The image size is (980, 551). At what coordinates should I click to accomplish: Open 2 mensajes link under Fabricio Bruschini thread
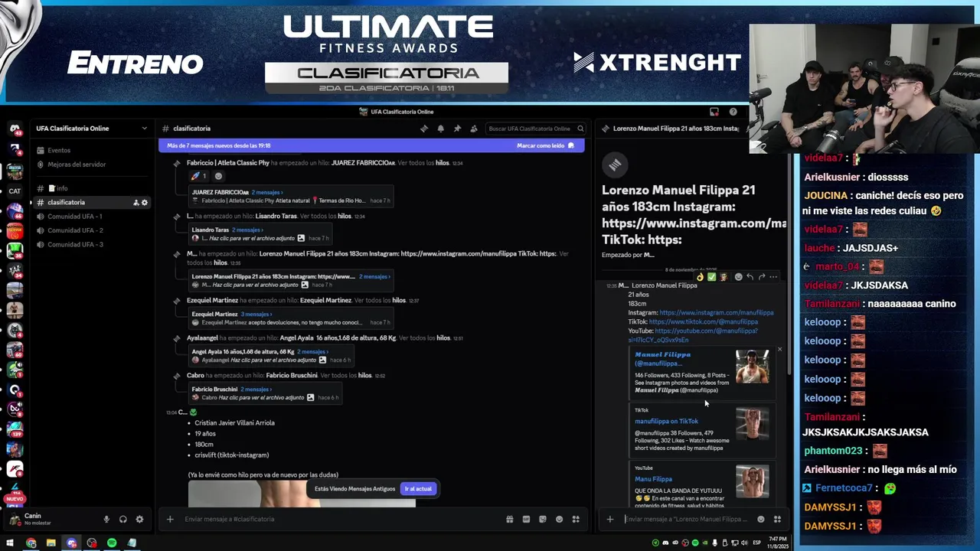256,390
